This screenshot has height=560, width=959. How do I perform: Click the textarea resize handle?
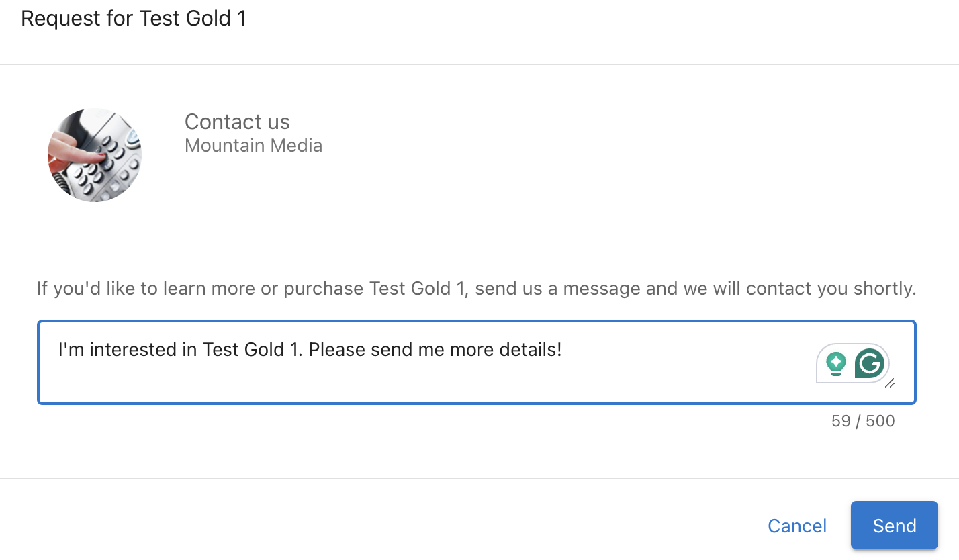click(889, 384)
